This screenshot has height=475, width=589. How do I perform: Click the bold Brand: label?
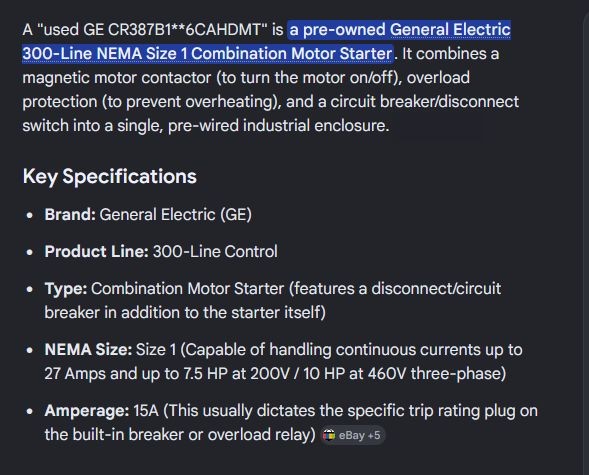click(x=70, y=214)
